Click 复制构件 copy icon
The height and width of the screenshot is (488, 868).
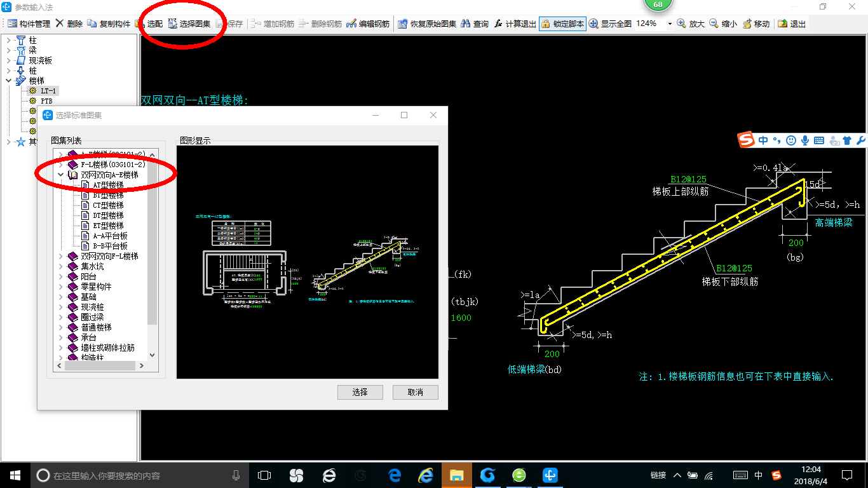pos(92,24)
